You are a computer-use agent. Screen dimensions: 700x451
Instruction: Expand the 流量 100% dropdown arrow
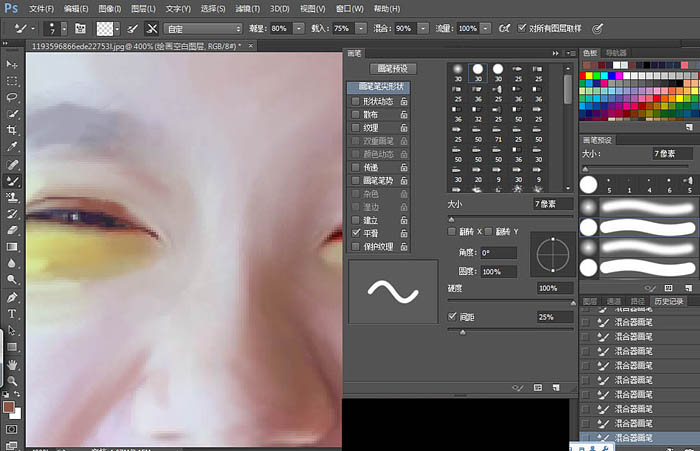tap(486, 29)
